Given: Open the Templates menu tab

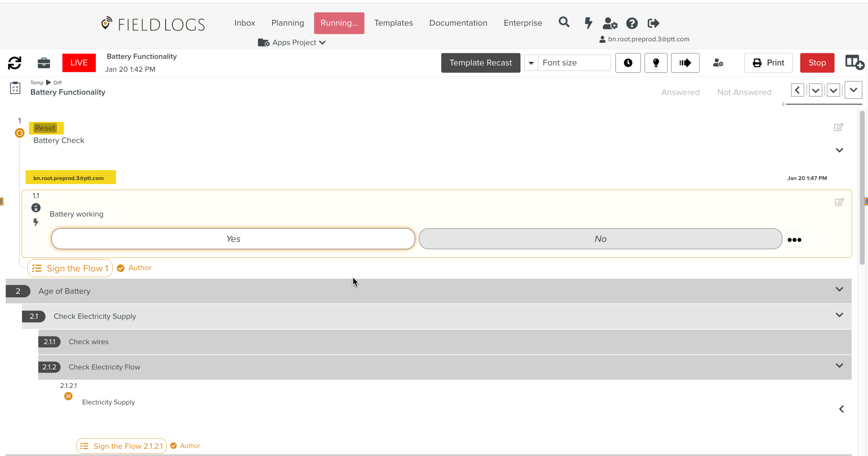Looking at the screenshot, I should pyautogui.click(x=393, y=23).
